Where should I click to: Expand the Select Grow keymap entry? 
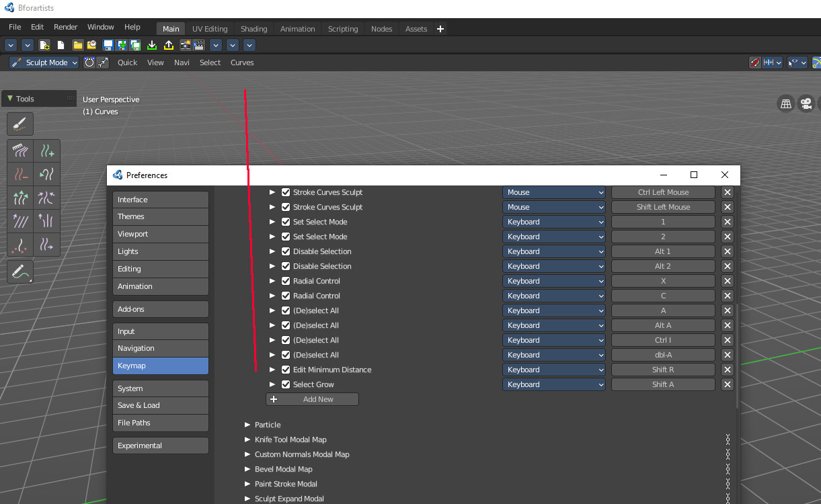(272, 384)
